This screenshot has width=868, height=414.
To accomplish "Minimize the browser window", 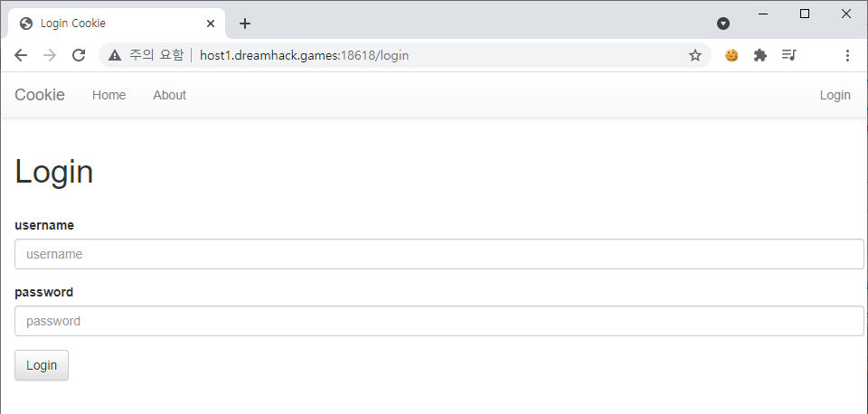I will [763, 14].
